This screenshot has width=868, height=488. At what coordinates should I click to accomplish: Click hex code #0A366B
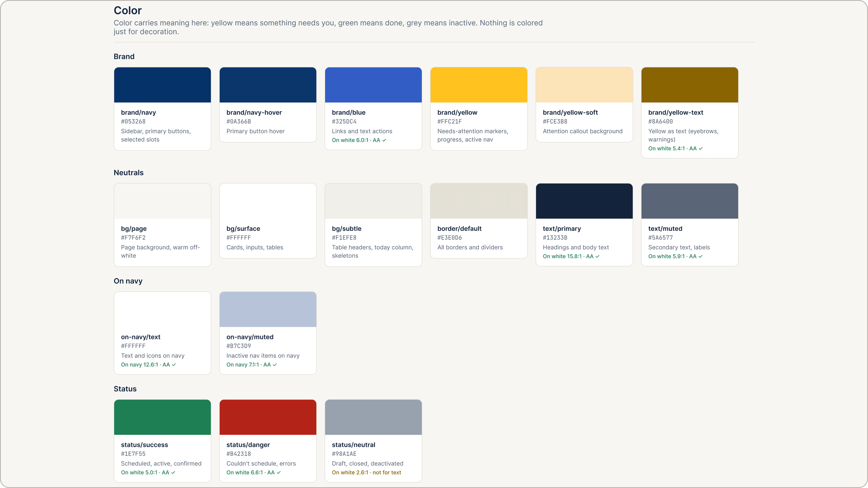click(x=239, y=122)
